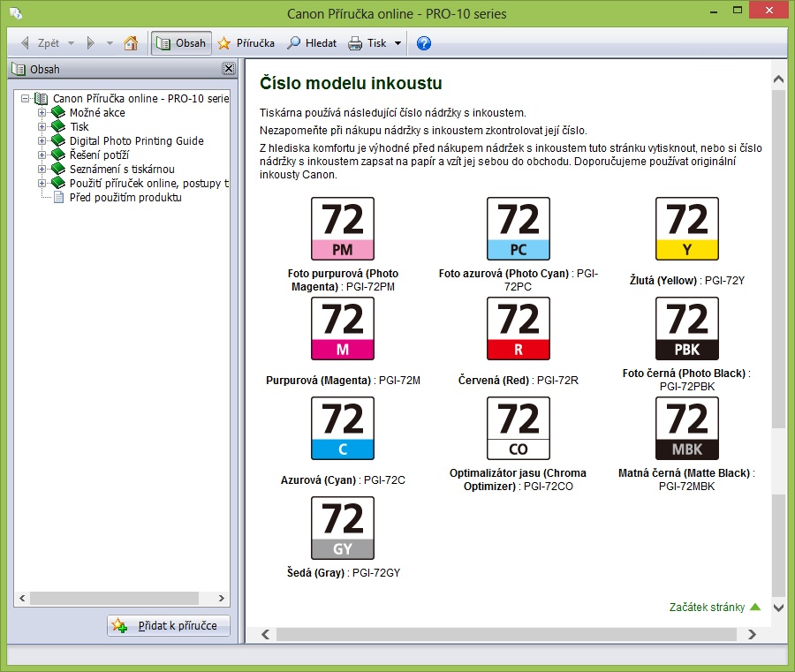This screenshot has height=672, width=795.
Task: Expand the Možné akce tree node
Action: (x=42, y=112)
